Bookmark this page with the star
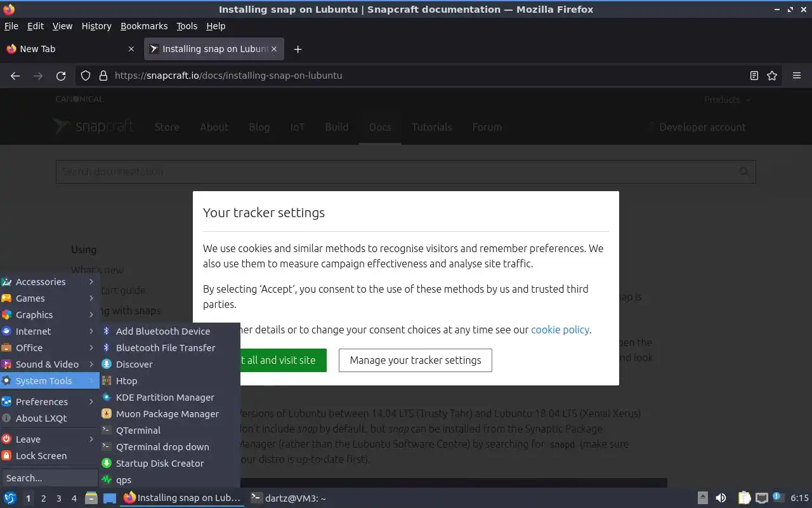Viewport: 812px width, 508px height. pyautogui.click(x=772, y=76)
